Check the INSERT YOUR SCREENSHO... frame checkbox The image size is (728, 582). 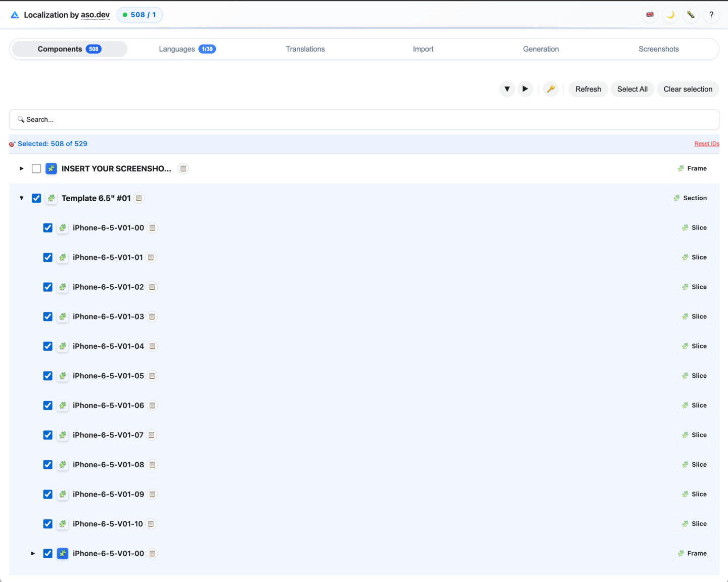(x=36, y=168)
